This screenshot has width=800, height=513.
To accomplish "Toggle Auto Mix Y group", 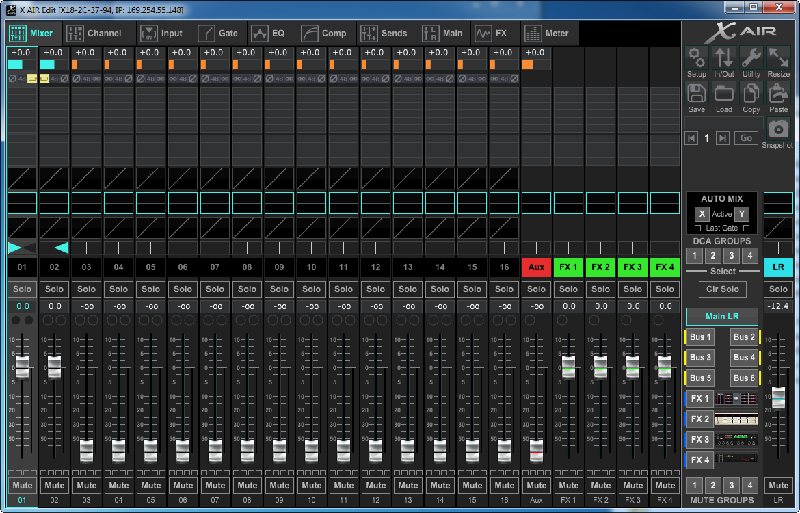I will coord(741,214).
